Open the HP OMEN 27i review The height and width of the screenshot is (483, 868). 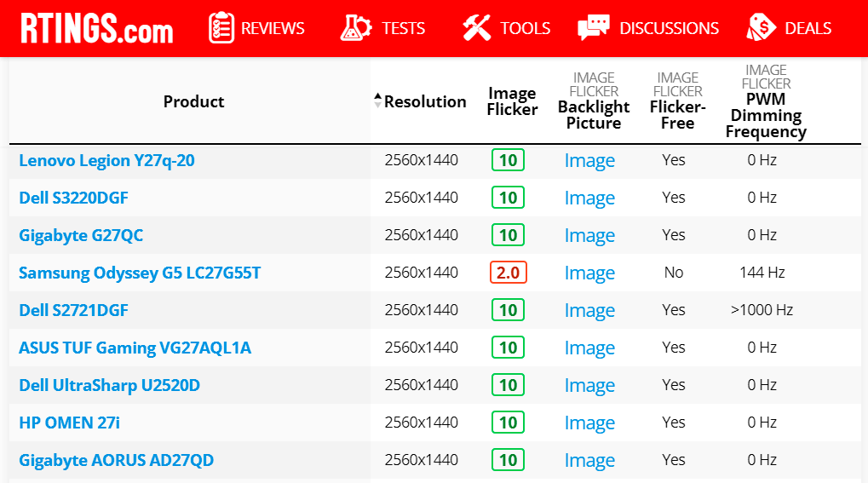pos(69,423)
